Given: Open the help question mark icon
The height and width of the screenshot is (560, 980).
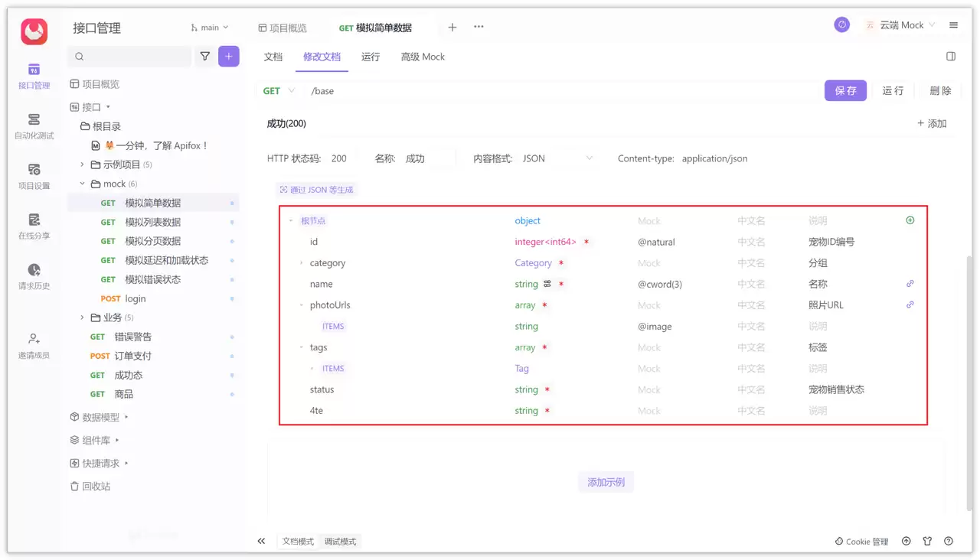Looking at the screenshot, I should click(949, 541).
